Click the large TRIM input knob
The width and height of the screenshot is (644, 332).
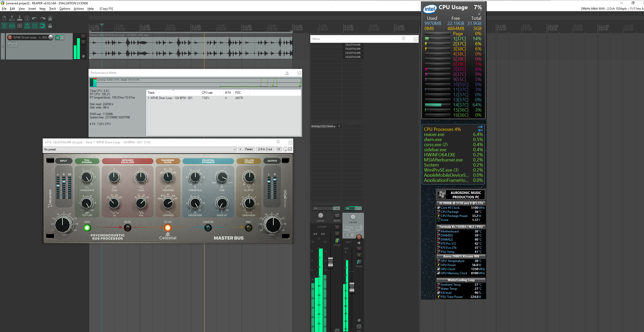[63, 225]
